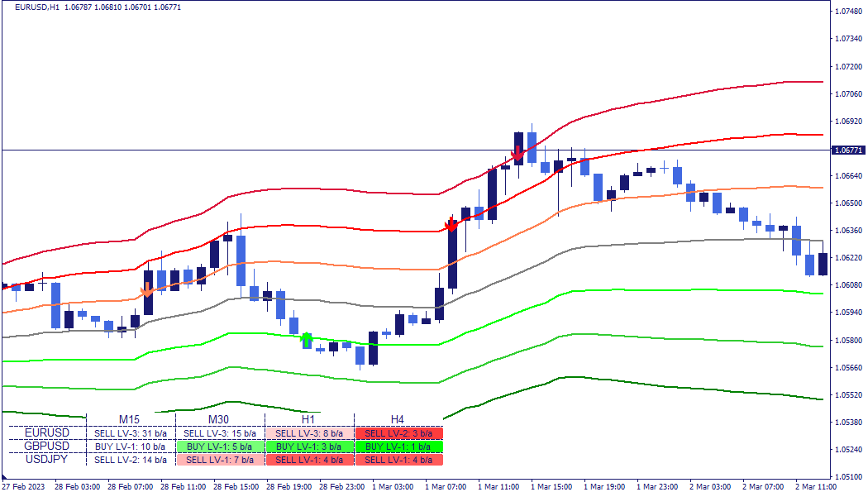868x492 pixels.
Task: Click the H1 timeframe column header
Action: (x=309, y=419)
